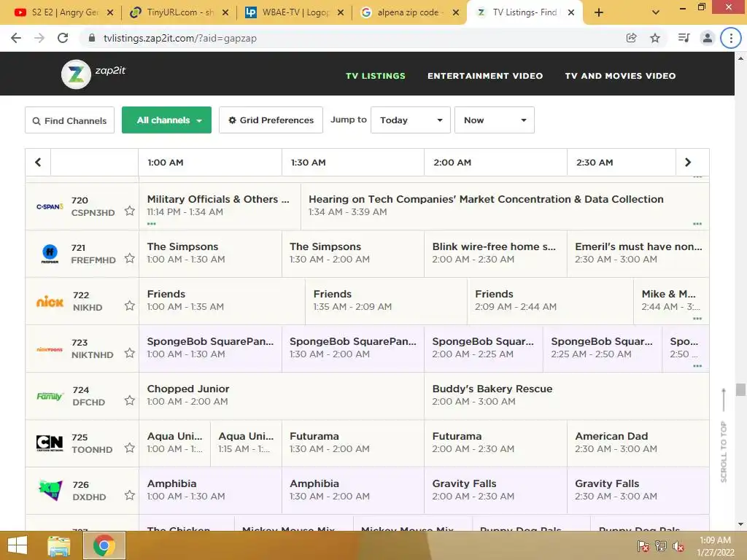This screenshot has height=560, width=747.
Task: Open Emeril's must have listing
Action: (638, 253)
